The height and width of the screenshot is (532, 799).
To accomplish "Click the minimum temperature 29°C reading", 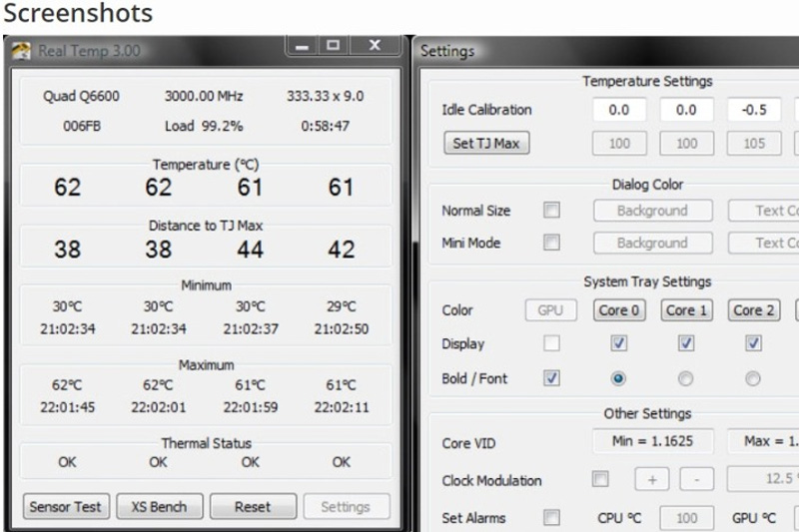I will coord(341,306).
